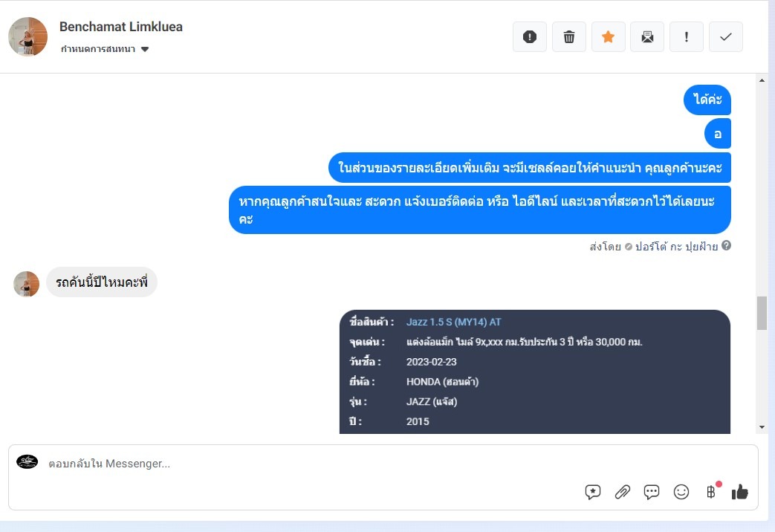This screenshot has width=775, height=532.
Task: Mark conversation as unread with the envelope icon
Action: (x=647, y=36)
